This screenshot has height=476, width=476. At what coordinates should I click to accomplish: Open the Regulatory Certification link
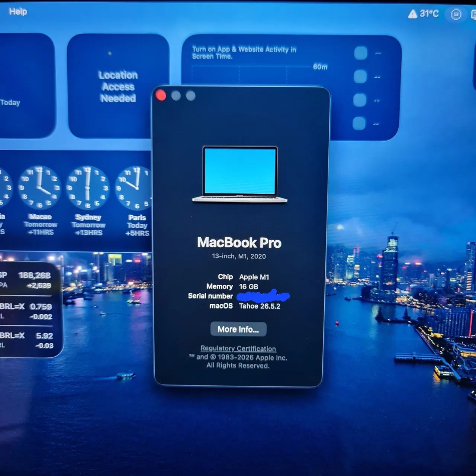(x=238, y=348)
